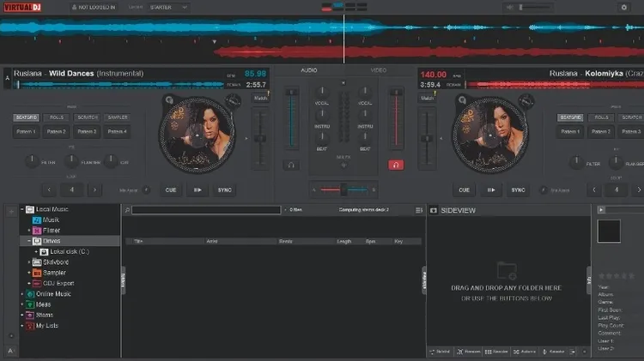Double the loop length on left deck
Screen dimensions: 644x361
(x=94, y=190)
